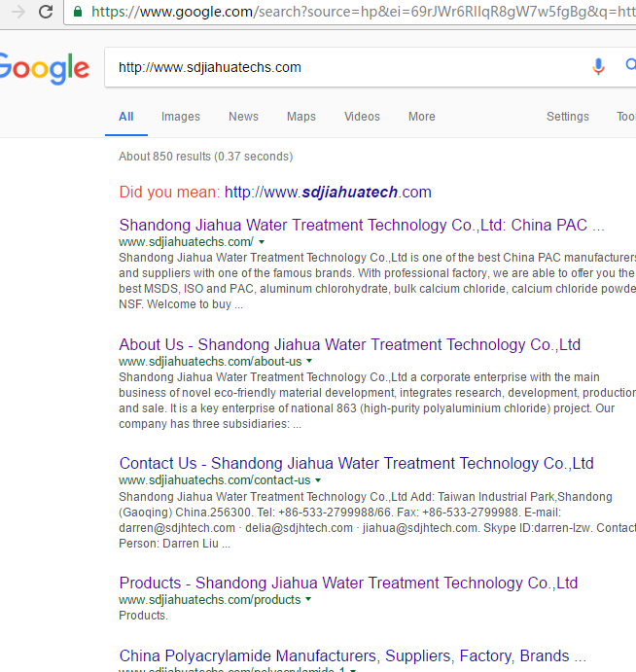636x672 pixels.
Task: Open the Products result link
Action: (x=348, y=583)
